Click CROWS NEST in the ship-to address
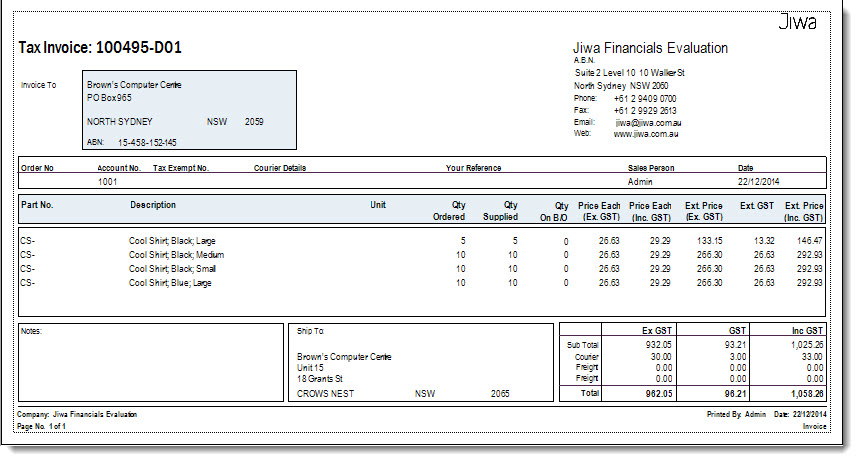 325,394
